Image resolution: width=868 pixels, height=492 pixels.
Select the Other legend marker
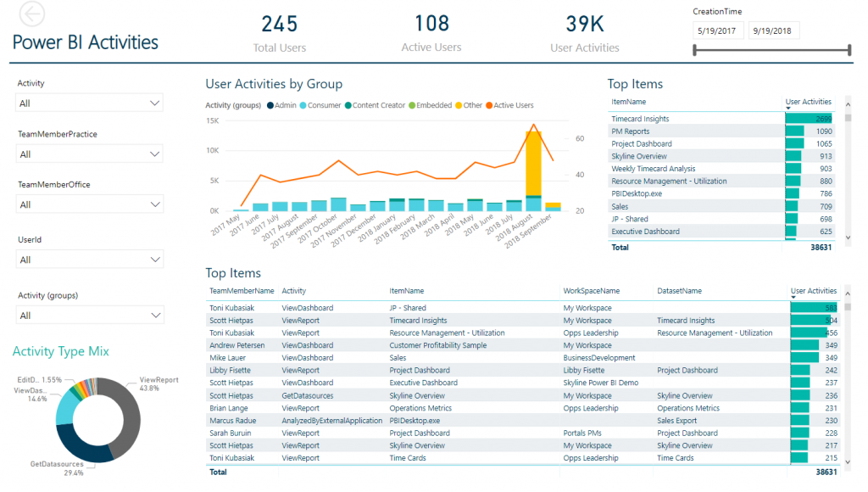tap(458, 106)
